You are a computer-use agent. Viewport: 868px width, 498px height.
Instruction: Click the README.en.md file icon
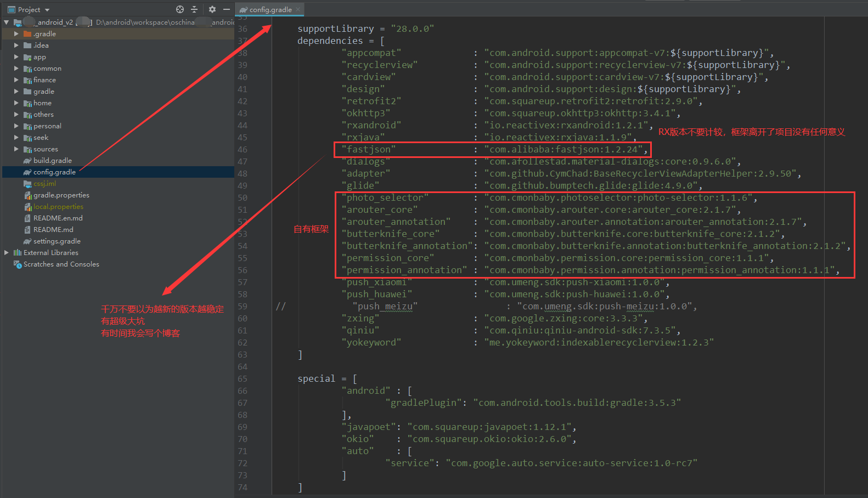coord(27,218)
